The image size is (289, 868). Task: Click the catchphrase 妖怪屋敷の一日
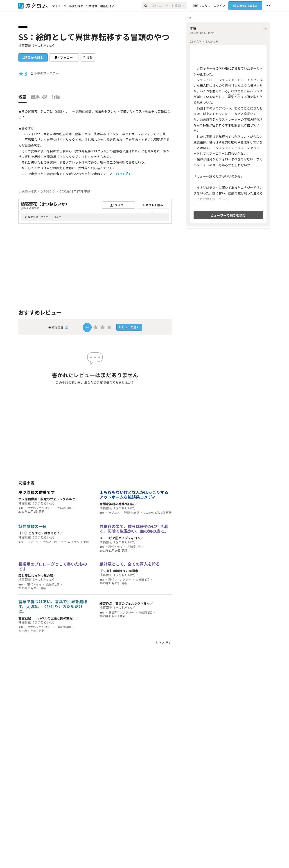tap(33, 527)
